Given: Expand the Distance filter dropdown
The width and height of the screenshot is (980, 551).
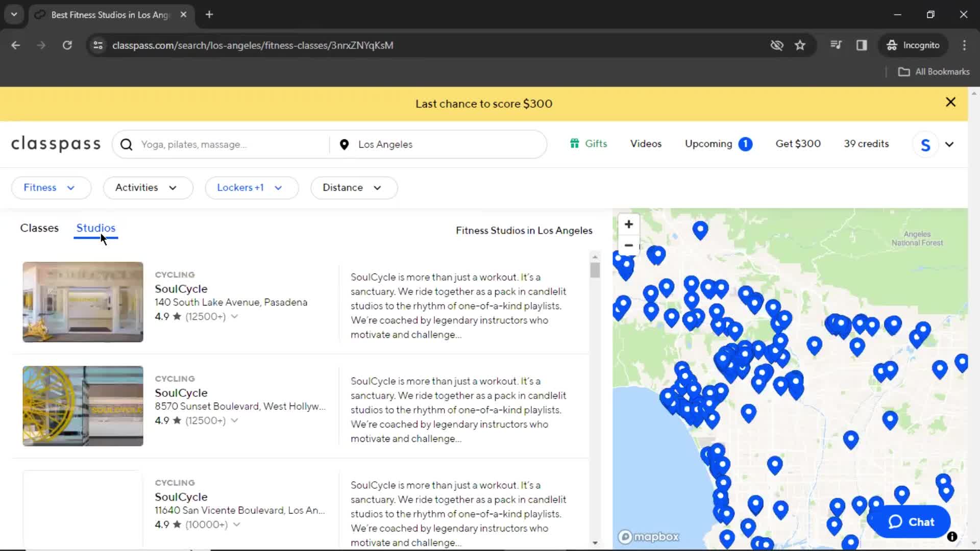Looking at the screenshot, I should coord(354,188).
